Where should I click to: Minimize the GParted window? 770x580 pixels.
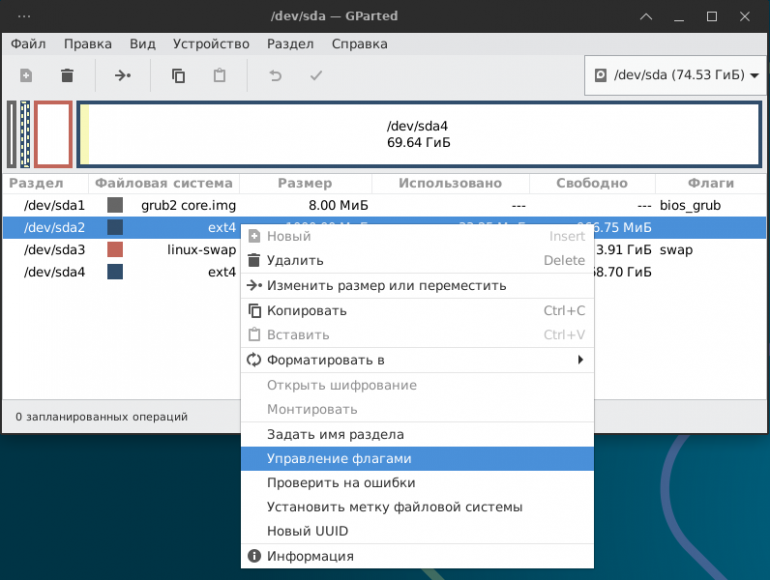point(679,18)
